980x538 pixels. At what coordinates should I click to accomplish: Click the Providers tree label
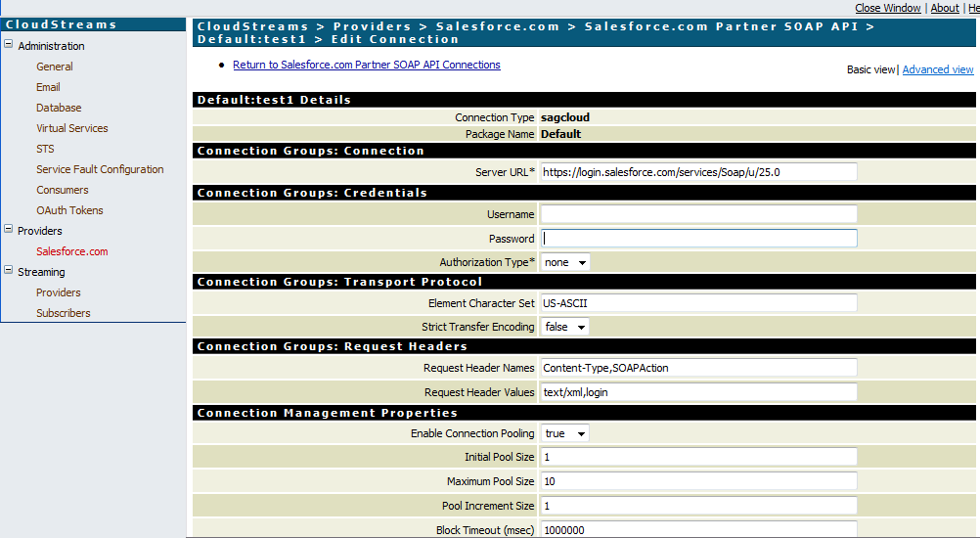pyautogui.click(x=40, y=231)
